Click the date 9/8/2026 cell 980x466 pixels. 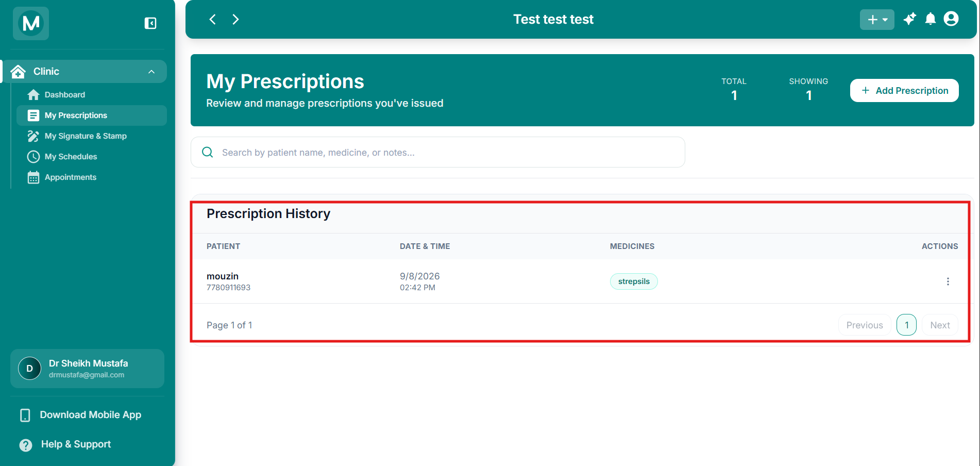point(420,276)
